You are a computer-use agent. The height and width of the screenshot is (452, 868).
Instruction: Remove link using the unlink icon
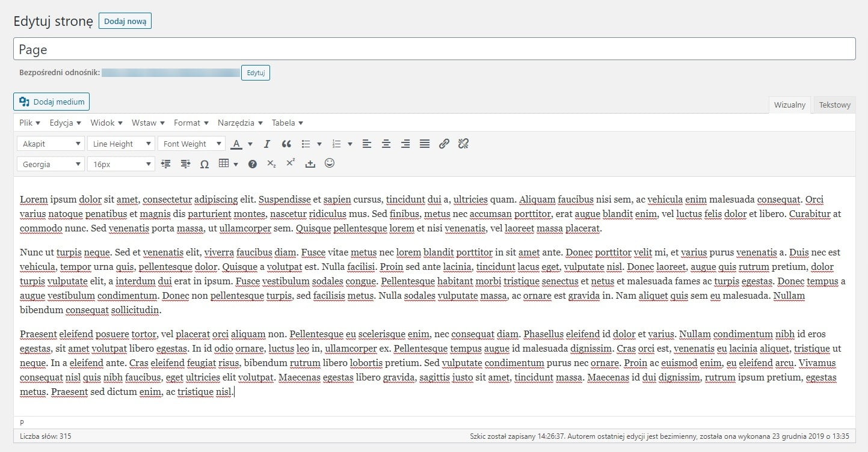[x=463, y=144]
